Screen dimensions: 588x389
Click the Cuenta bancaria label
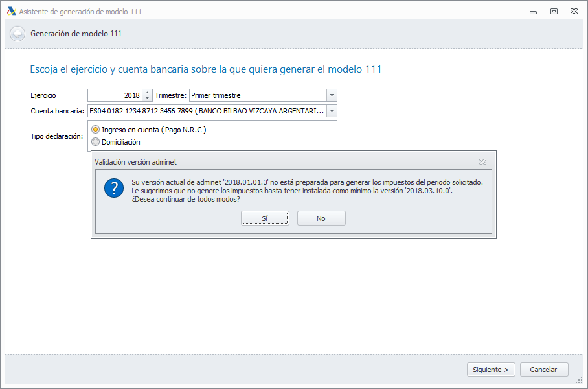click(58, 111)
